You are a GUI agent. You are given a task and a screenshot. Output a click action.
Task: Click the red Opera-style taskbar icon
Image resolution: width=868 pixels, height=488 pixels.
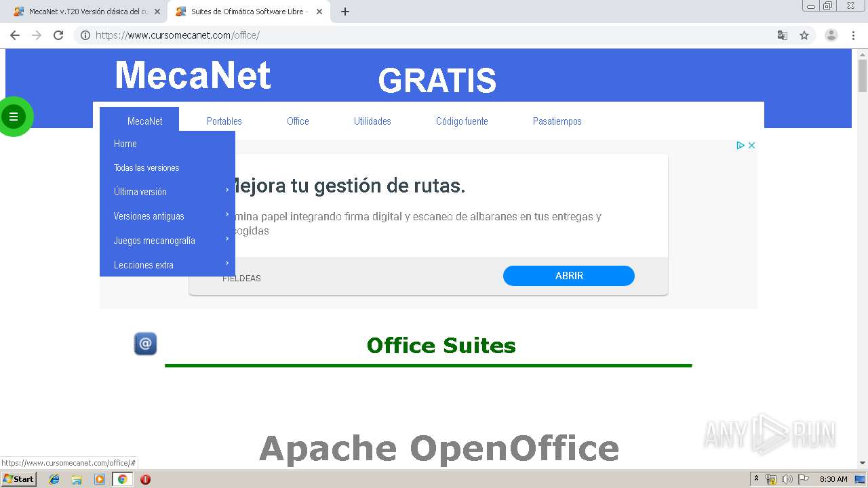[145, 479]
